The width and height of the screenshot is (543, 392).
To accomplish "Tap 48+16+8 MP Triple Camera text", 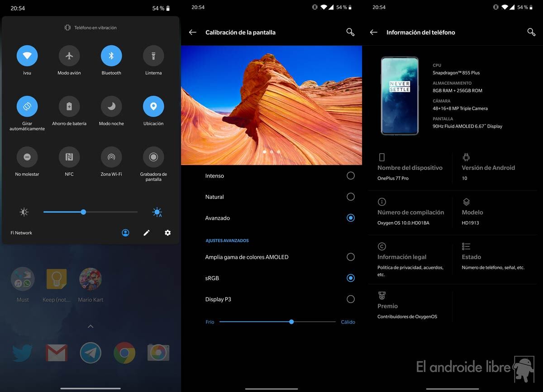I will pyautogui.click(x=460, y=109).
